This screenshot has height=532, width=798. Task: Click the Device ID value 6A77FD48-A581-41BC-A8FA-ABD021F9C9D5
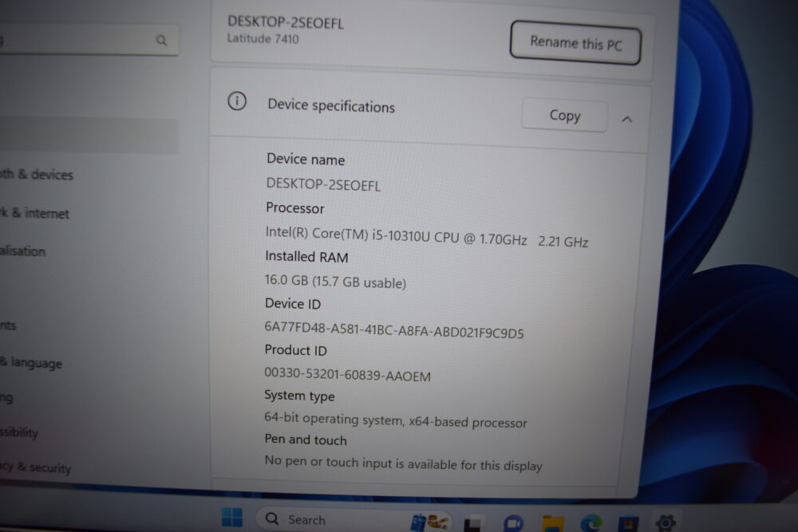tap(394, 329)
